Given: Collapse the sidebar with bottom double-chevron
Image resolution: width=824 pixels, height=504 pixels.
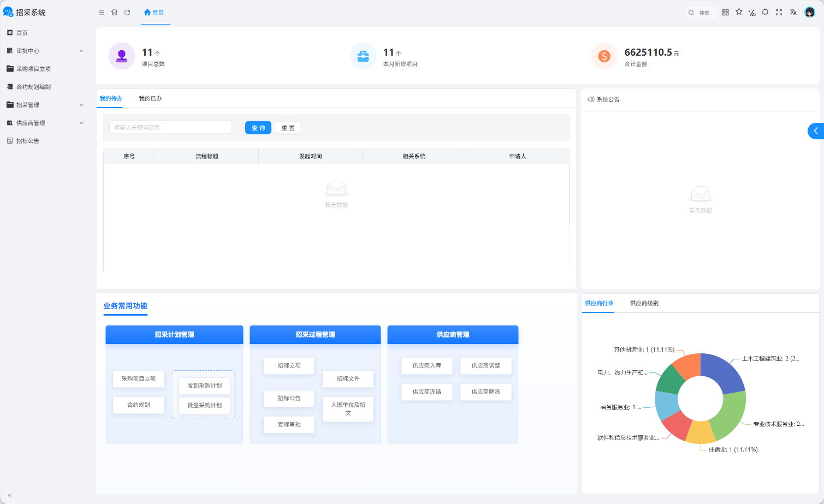Looking at the screenshot, I should click(10, 496).
